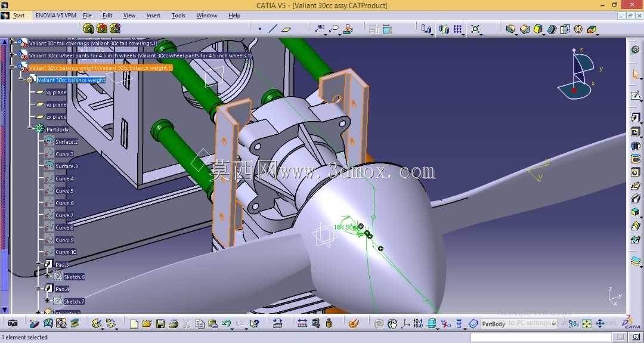Click the Capture camera icon
This screenshot has height=343, width=644.
(x=13, y=323)
